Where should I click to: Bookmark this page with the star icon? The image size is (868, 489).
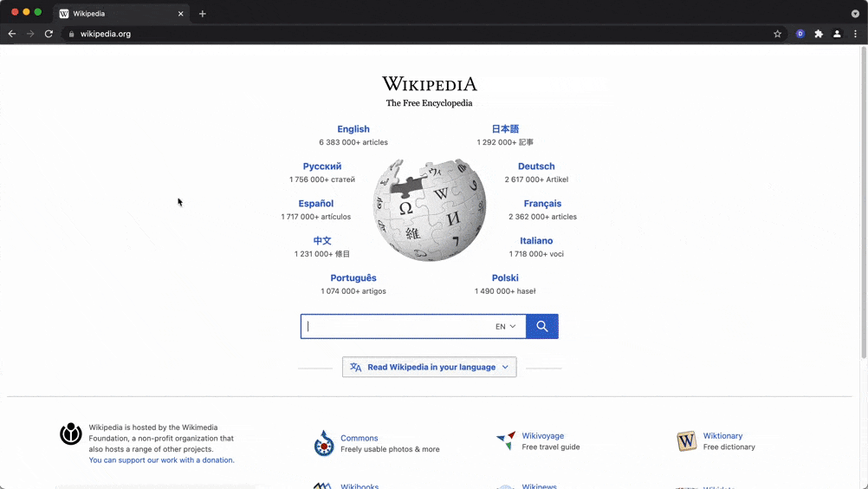click(x=777, y=34)
